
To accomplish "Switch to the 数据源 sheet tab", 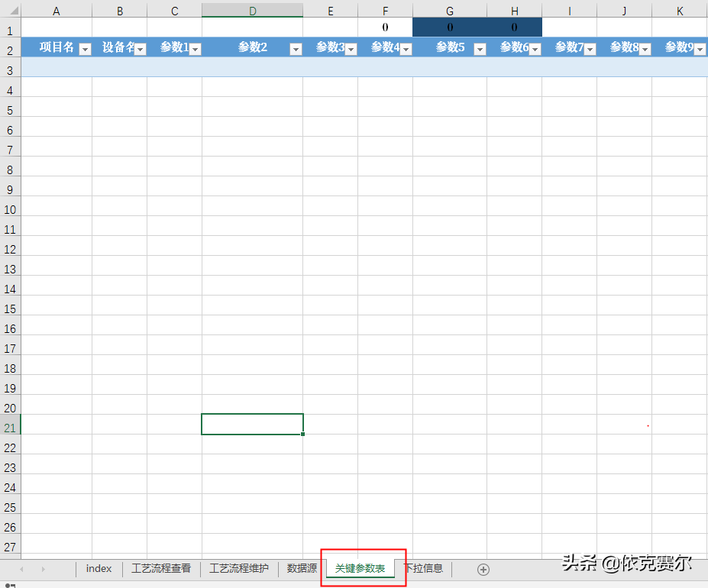I will coord(302,569).
